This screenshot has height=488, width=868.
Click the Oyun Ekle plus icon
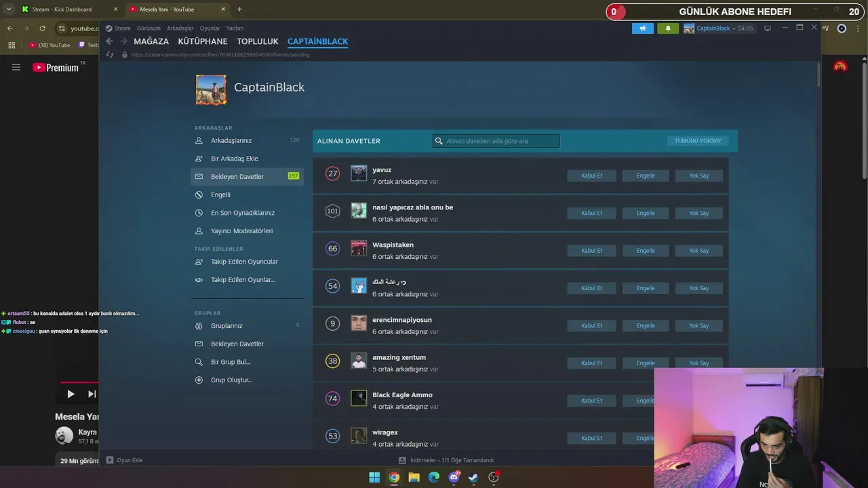110,460
